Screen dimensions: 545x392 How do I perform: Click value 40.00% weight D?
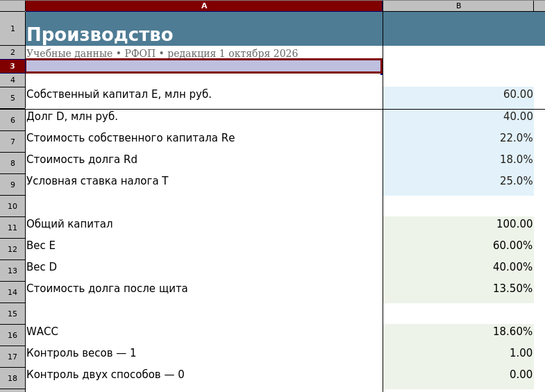pyautogui.click(x=458, y=271)
